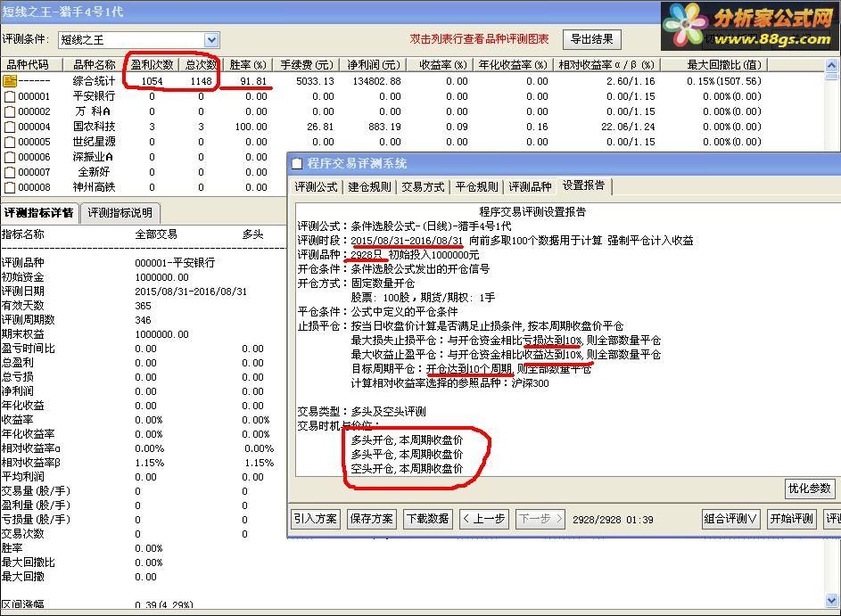Image resolution: width=841 pixels, height=616 pixels.
Task: Go back with 上一步 button
Action: point(483,519)
